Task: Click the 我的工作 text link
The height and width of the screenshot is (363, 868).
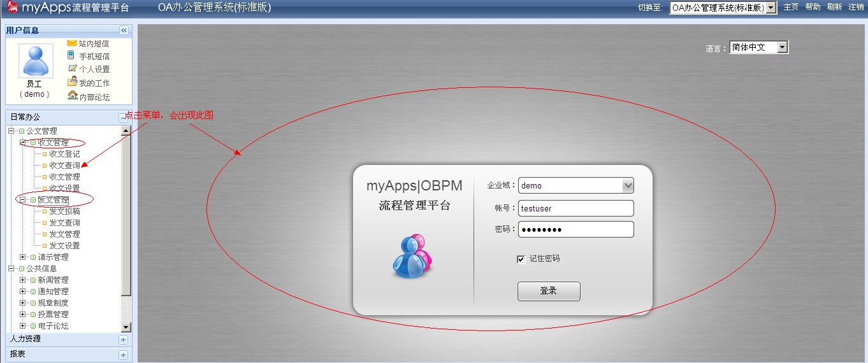Action: click(94, 83)
